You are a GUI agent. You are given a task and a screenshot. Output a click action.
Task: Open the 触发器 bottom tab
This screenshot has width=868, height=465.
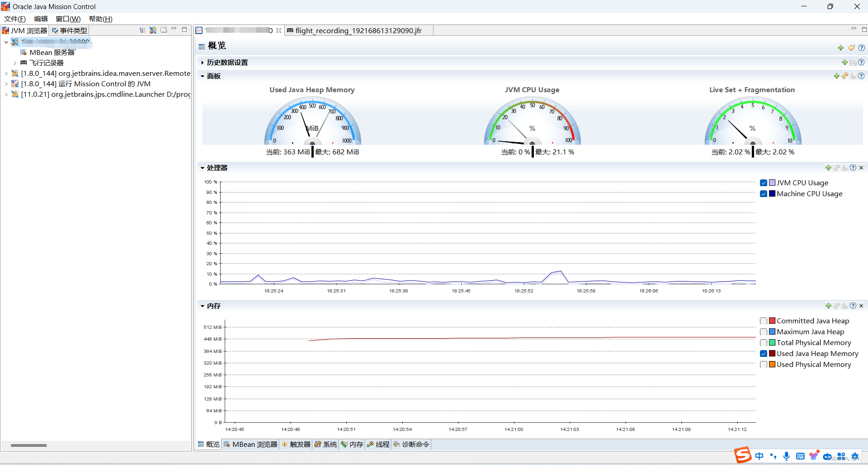tap(296, 444)
